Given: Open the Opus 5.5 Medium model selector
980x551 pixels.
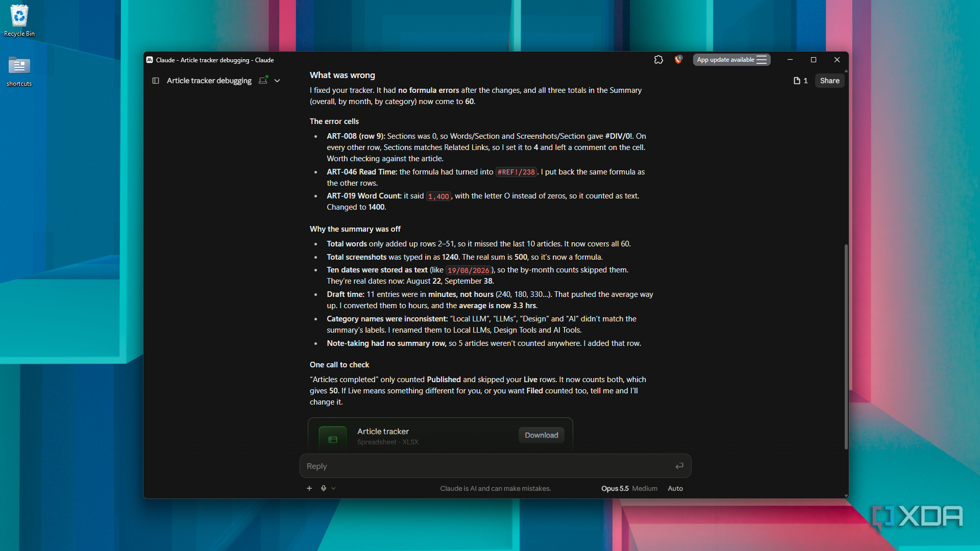Looking at the screenshot, I should click(629, 488).
